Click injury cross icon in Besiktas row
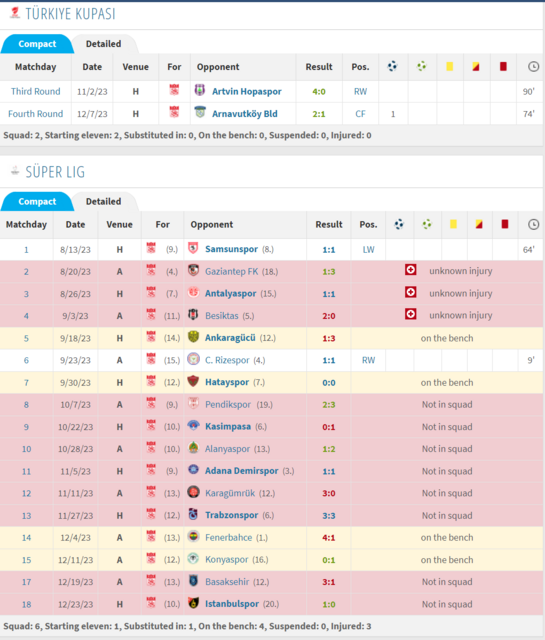Screen dimensions: 545x640 (x=411, y=314)
